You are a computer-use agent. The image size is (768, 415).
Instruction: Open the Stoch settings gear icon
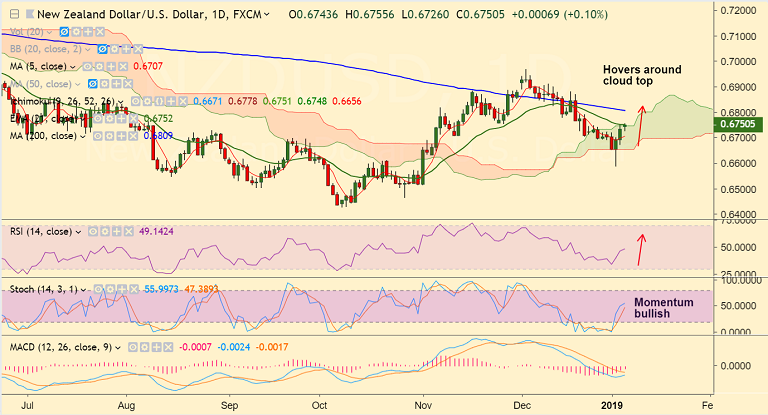(x=111, y=289)
